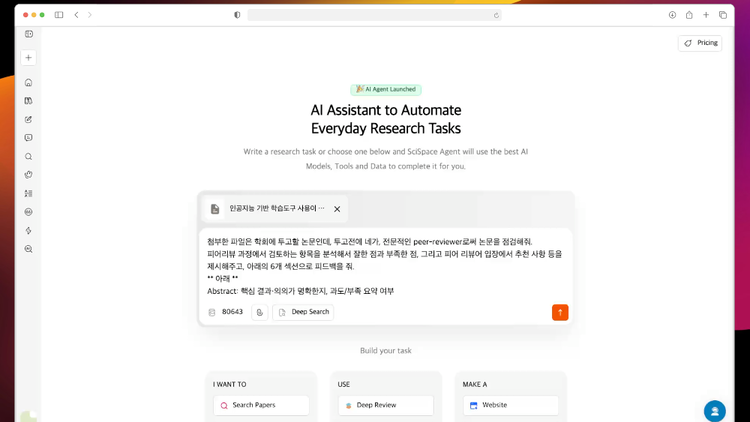Image resolution: width=750 pixels, height=422 pixels.
Task: Click the attach file paperclip button
Action: 260,312
